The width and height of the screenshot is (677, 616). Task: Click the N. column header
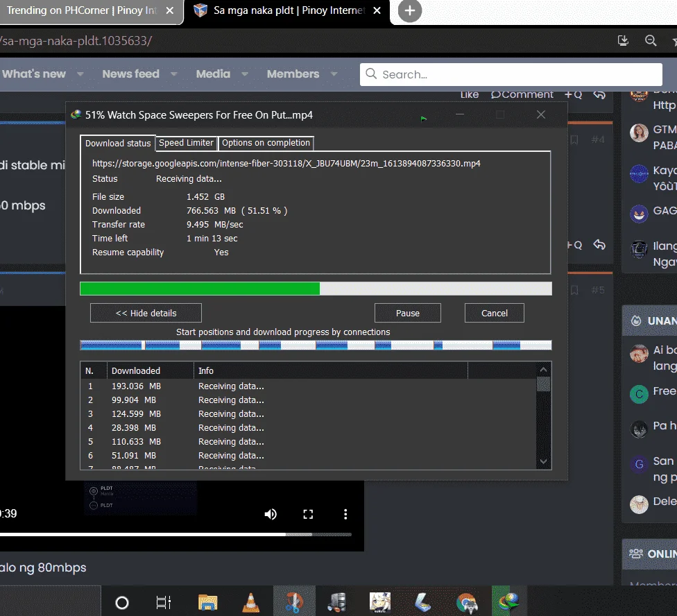tap(94, 370)
